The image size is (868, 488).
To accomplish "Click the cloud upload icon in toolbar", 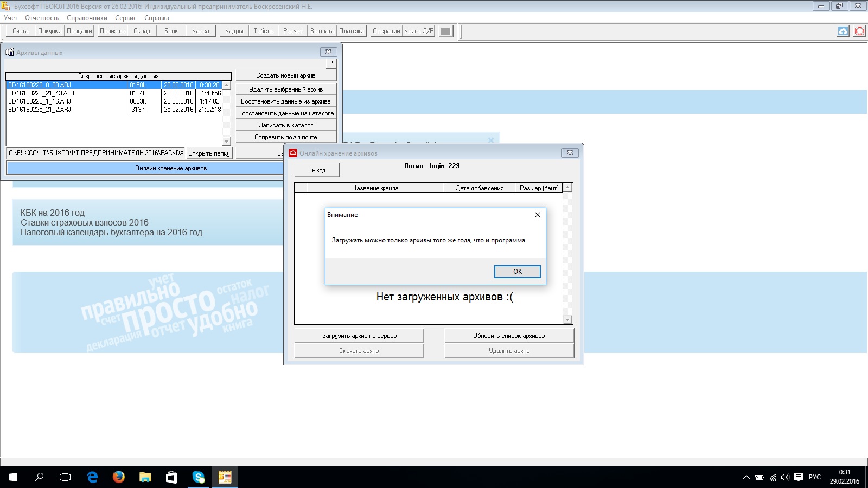I will (x=843, y=31).
